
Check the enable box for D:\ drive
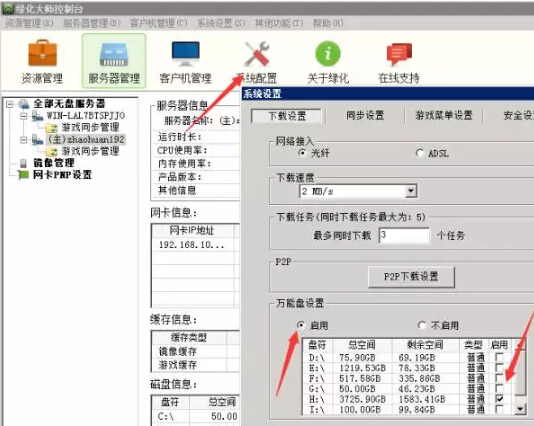(x=499, y=358)
